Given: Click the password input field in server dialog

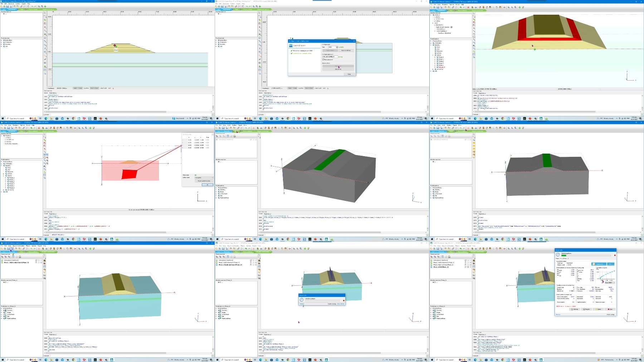Looking at the screenshot, I should pyautogui.click(x=330, y=57).
